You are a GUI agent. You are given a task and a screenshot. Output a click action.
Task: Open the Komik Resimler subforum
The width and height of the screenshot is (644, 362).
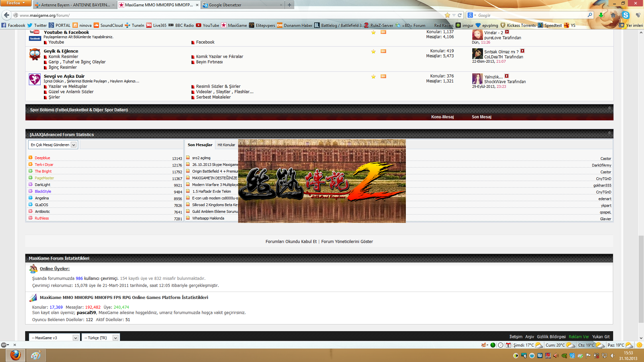63,57
